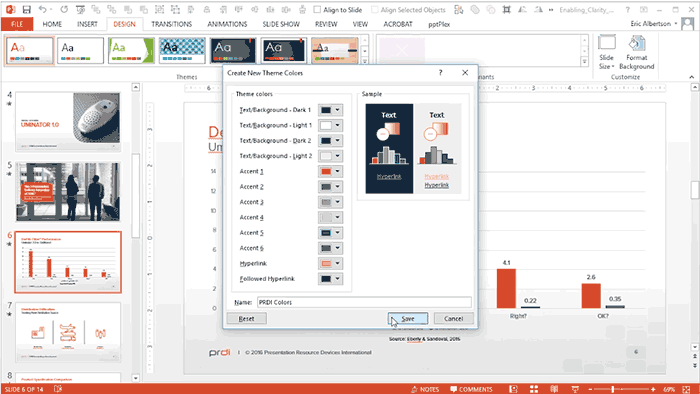Start Slide Show from status bar icon
700x394 pixels.
click(575, 389)
